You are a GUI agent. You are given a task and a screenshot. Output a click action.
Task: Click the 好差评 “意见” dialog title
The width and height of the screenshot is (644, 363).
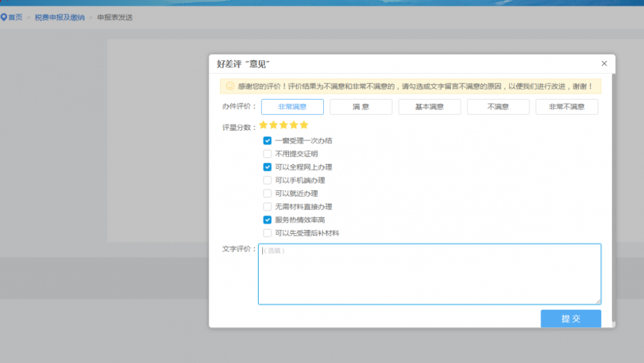[243, 64]
